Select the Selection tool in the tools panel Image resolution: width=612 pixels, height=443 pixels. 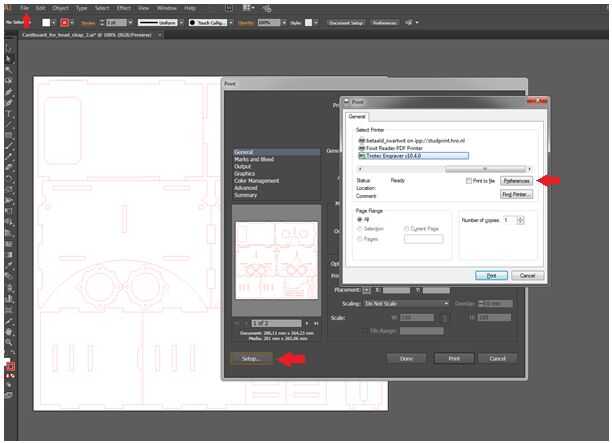pyautogui.click(x=9, y=49)
